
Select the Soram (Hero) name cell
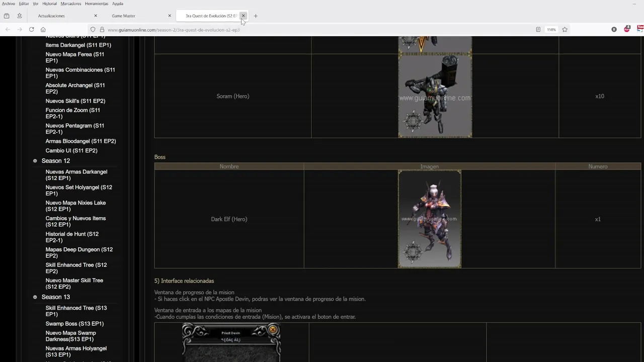coord(233,96)
